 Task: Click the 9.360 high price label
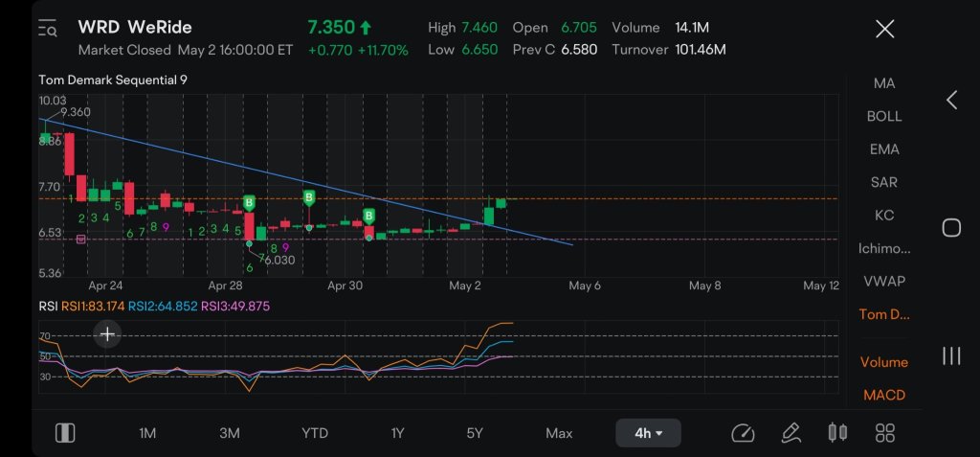(75, 112)
